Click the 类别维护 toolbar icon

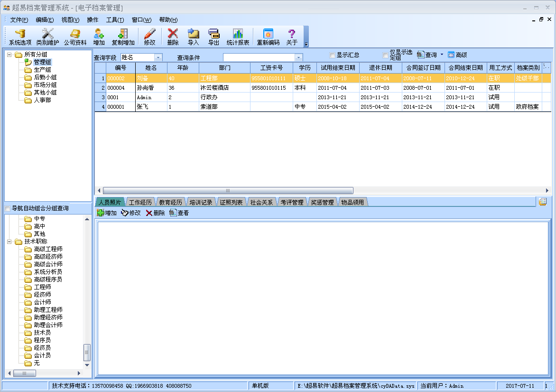click(x=47, y=37)
